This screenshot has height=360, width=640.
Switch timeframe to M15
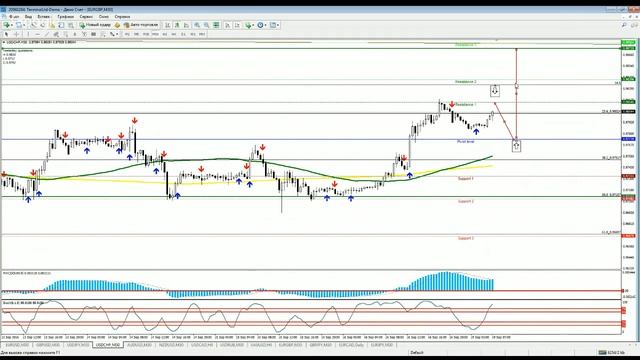pos(146,34)
